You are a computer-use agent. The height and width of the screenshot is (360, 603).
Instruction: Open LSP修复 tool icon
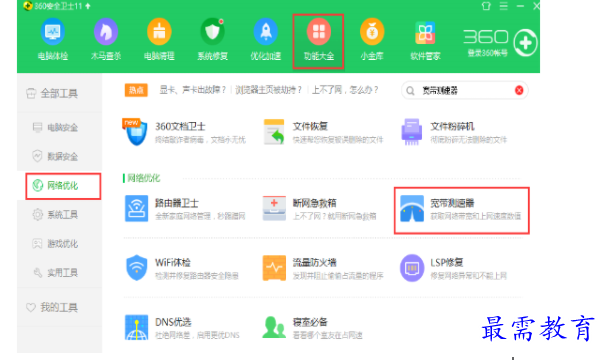click(x=412, y=268)
